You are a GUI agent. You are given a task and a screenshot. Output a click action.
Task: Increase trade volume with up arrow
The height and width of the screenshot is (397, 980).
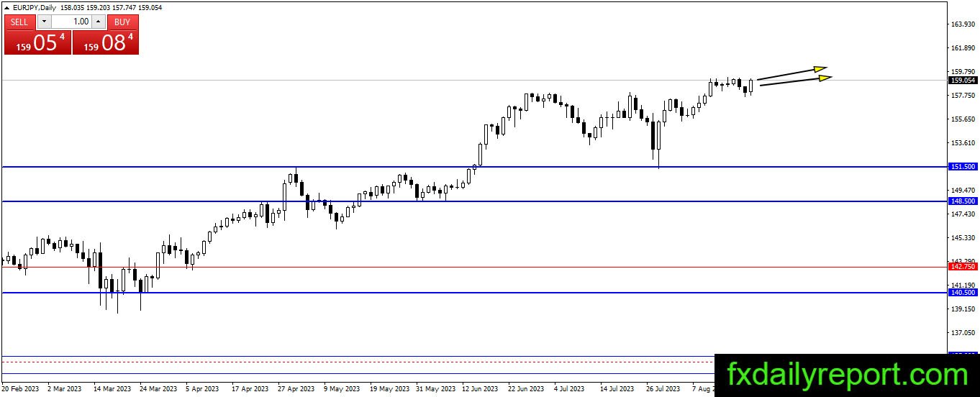click(x=99, y=22)
